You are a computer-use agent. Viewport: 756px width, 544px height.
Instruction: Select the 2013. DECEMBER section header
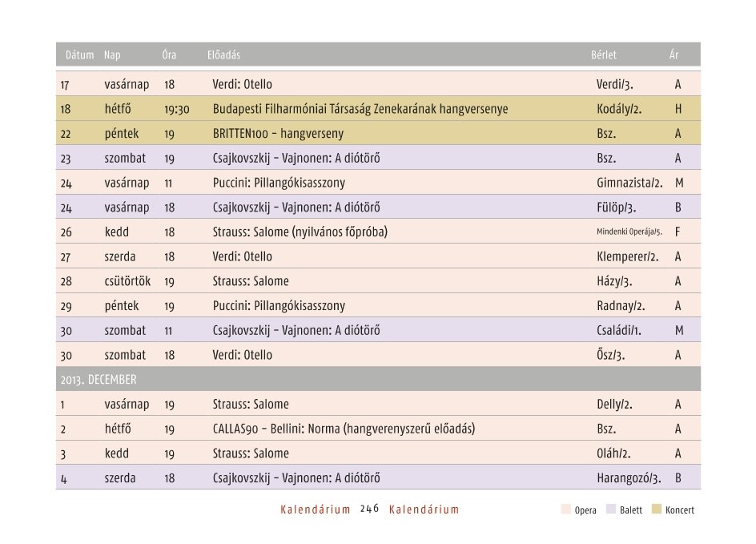(x=378, y=379)
